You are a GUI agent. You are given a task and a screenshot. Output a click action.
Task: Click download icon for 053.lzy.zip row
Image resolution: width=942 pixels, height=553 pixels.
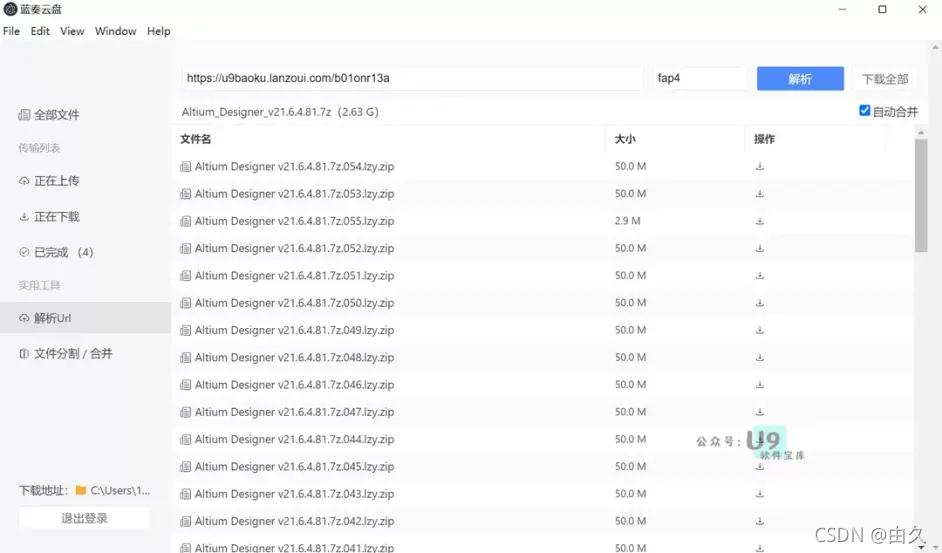point(759,194)
